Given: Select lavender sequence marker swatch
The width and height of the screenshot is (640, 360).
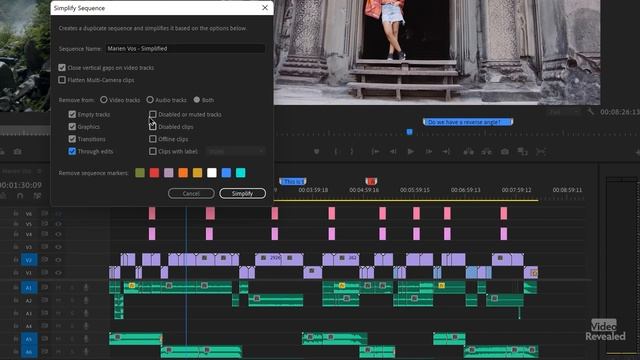Looking at the screenshot, I should point(169,173).
